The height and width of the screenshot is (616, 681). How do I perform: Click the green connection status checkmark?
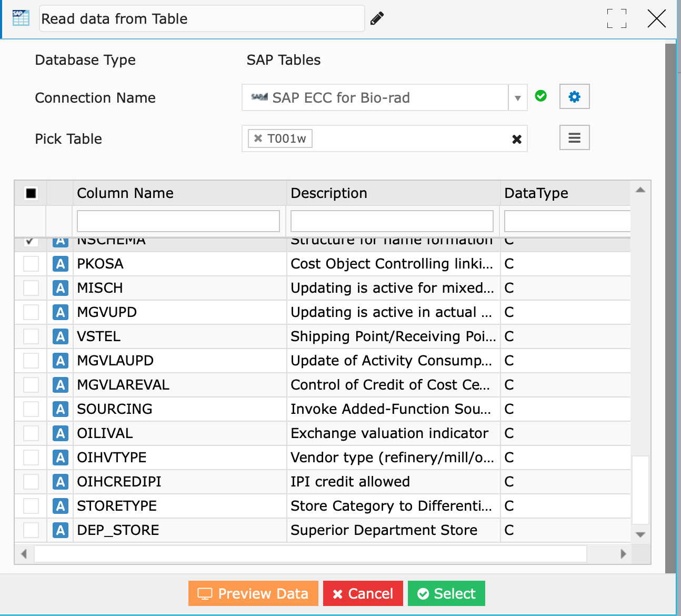[540, 96]
